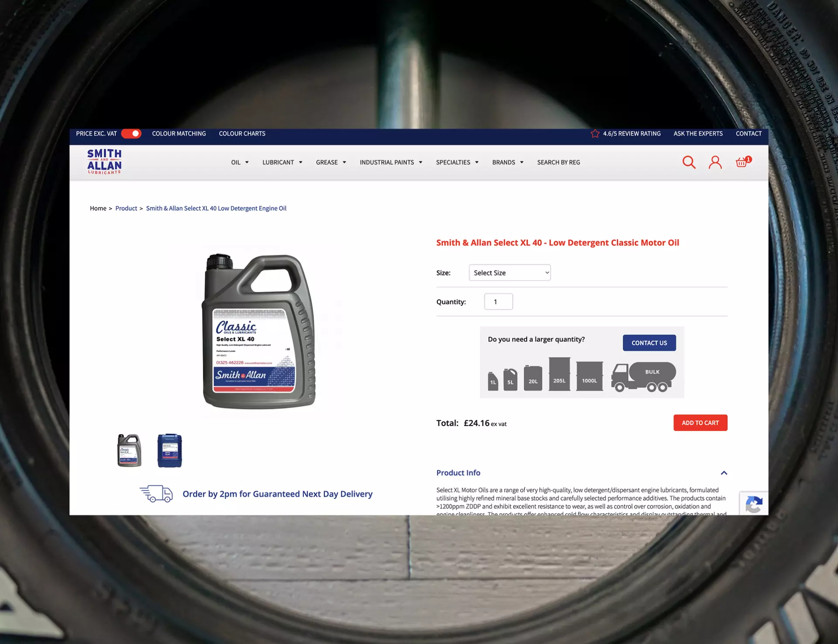Click the Product Info heading
Screen dimensions: 838x644
458,473
